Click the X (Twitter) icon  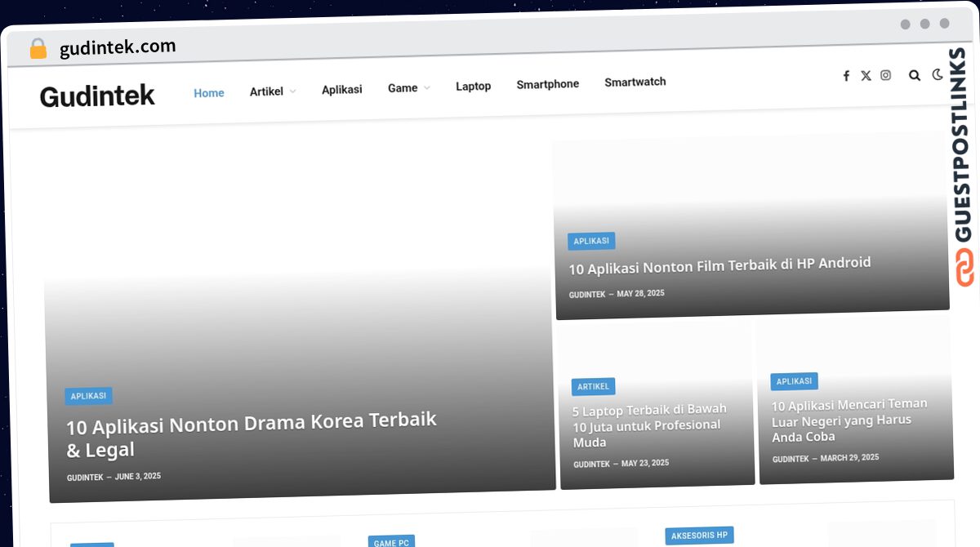coord(866,75)
